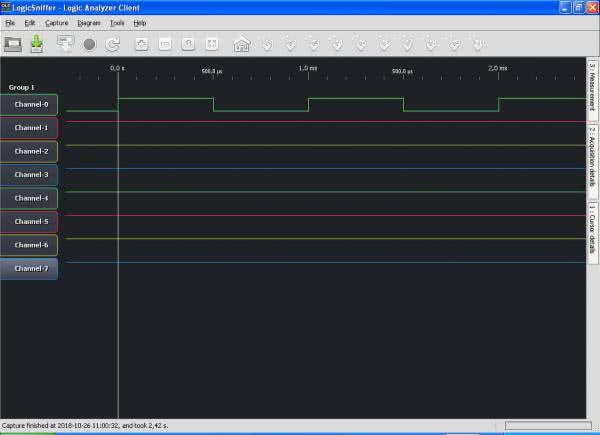Expand the Acquisition details side tab
600x435 pixels.
592,158
